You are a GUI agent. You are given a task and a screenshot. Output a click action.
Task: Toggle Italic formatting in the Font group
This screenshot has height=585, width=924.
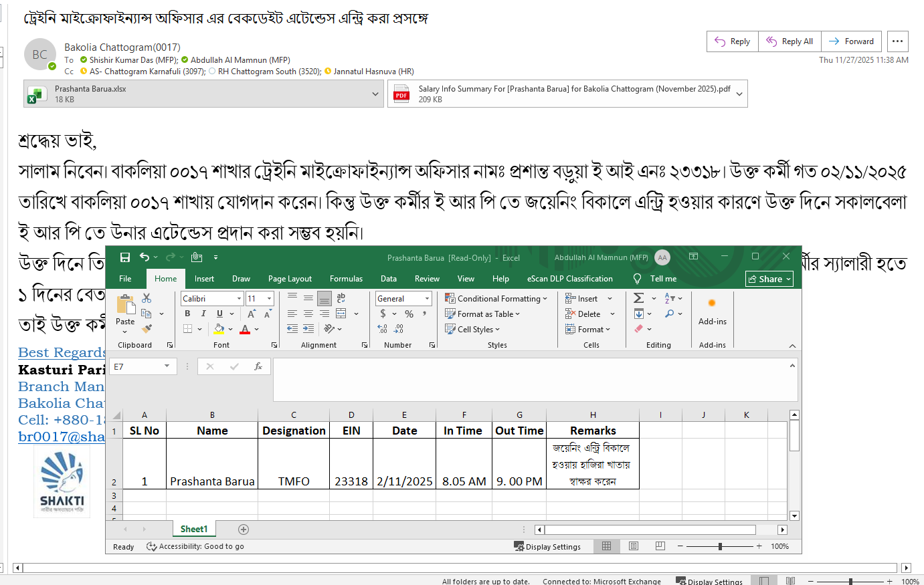(203, 314)
